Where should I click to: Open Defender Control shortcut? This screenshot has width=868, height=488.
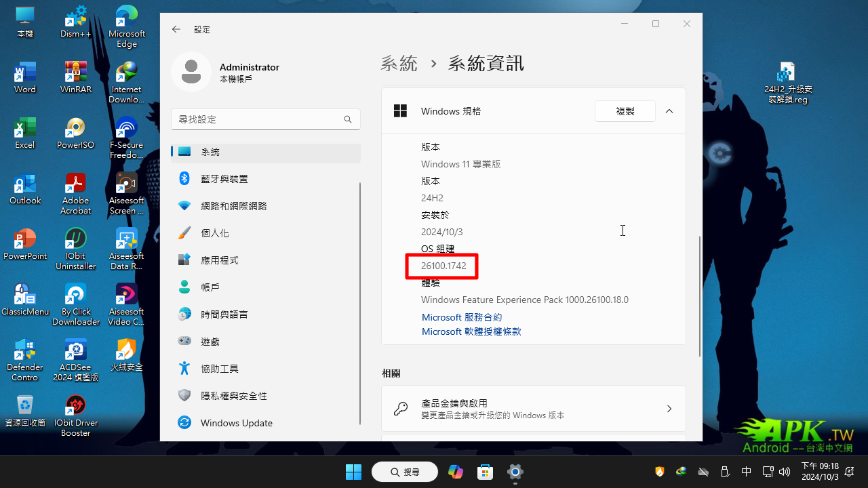click(x=25, y=360)
